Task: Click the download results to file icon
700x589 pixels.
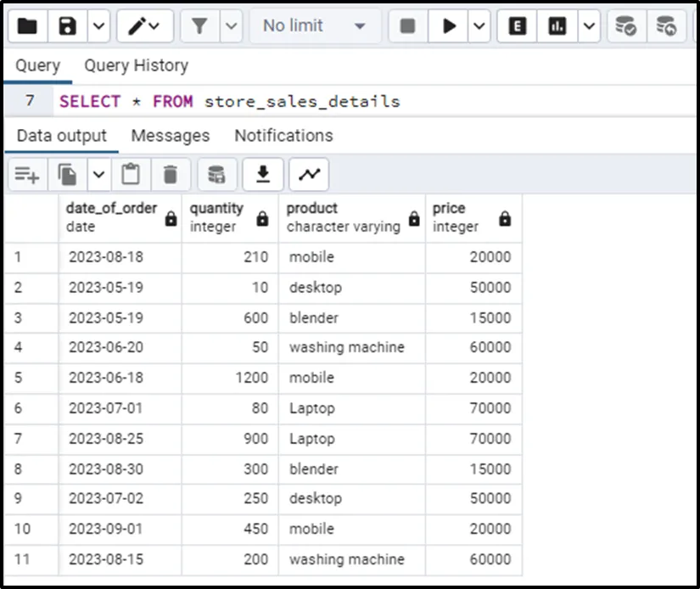Action: pos(263,175)
